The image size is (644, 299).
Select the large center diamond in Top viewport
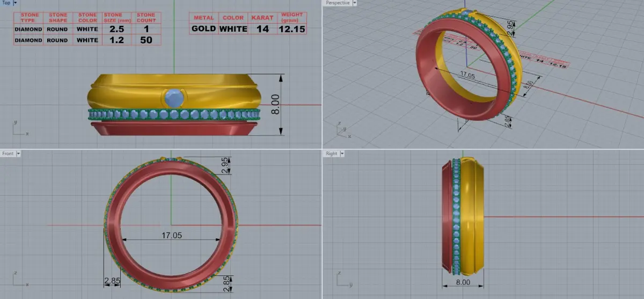[175, 98]
